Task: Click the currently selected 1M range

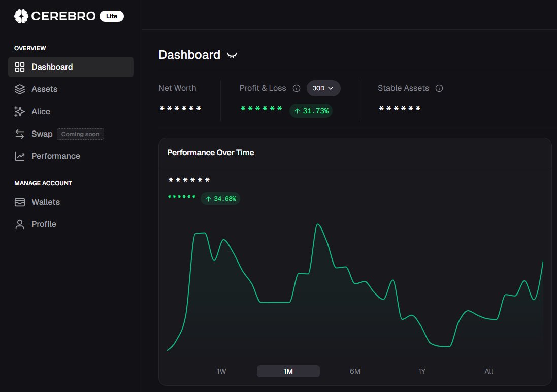Action: [x=288, y=371]
